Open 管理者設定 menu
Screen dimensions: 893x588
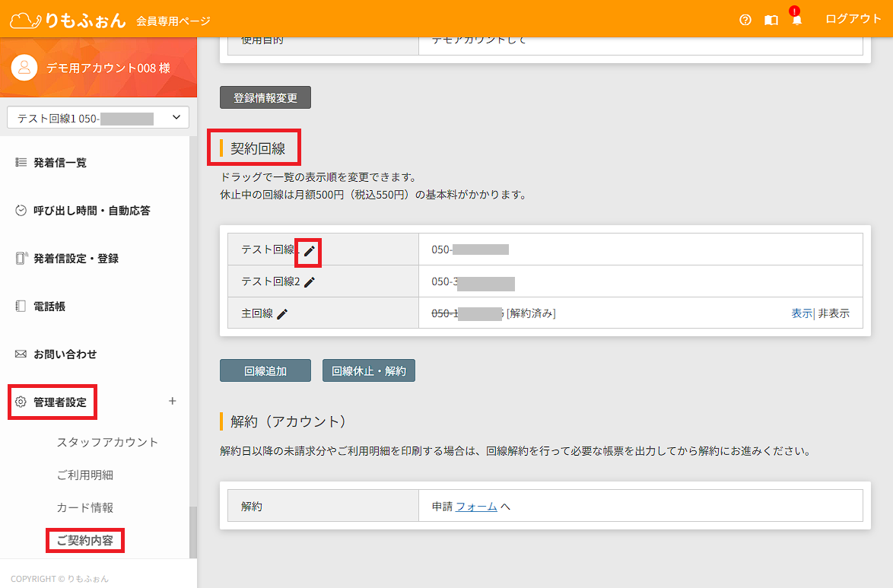60,402
